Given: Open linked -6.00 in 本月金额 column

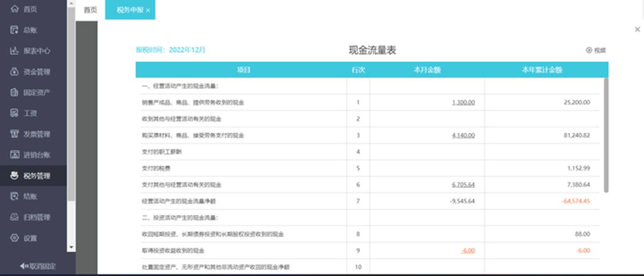Looking at the screenshot, I should [x=468, y=250].
